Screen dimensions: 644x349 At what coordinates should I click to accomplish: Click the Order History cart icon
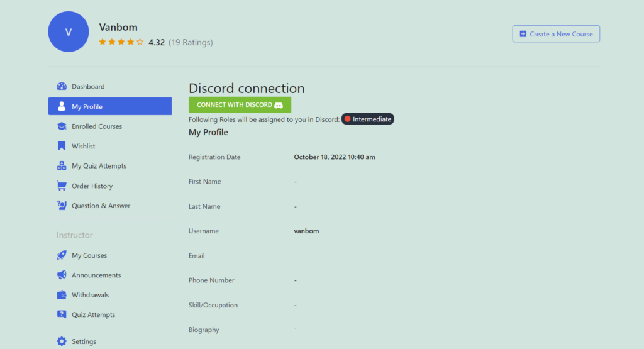click(x=62, y=186)
